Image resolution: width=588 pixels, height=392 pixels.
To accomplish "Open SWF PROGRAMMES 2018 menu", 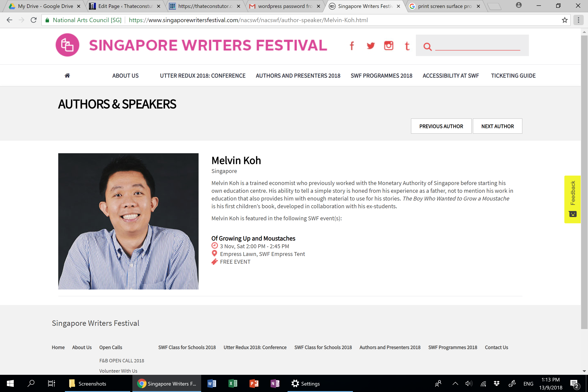I will [381, 76].
